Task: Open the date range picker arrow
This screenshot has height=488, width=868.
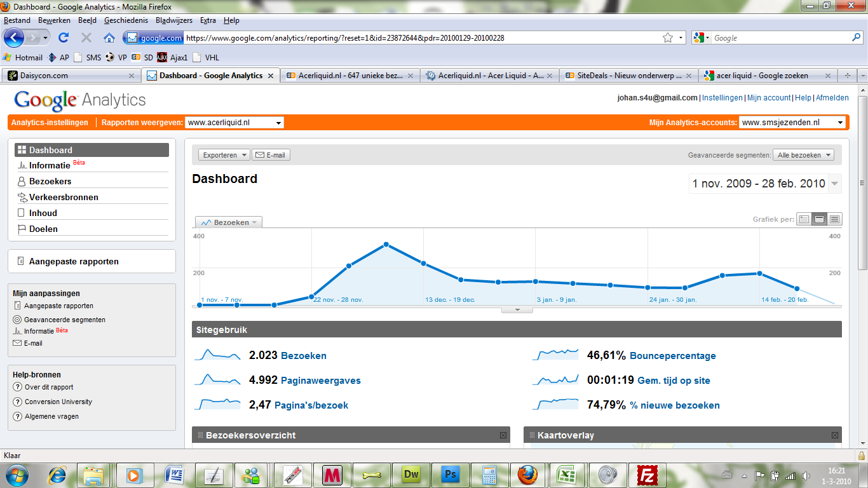Action: (835, 184)
